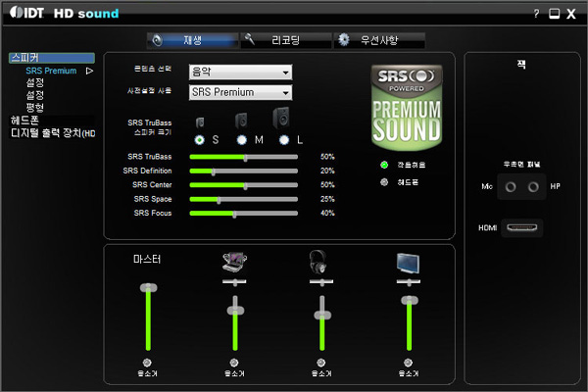Click the large speaker size icon
The width and height of the screenshot is (588, 392).
pos(281,118)
